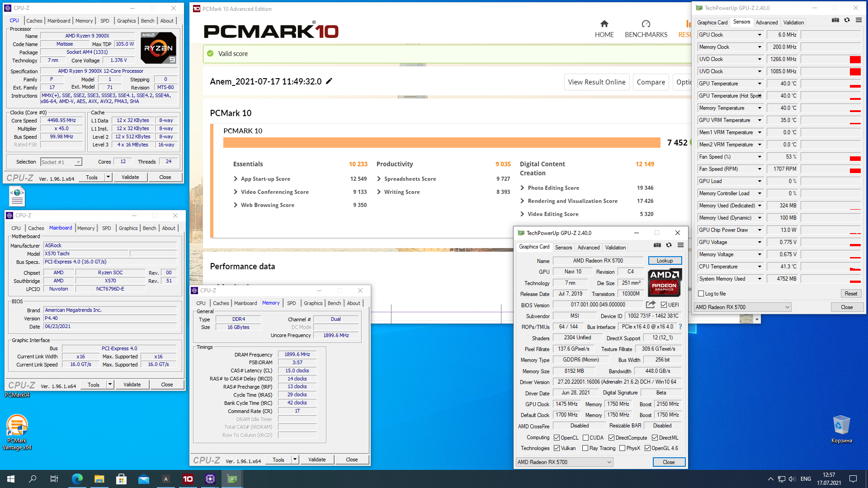Open File Explorer from taskbar
Image resolution: width=868 pixels, height=488 pixels.
(x=99, y=479)
